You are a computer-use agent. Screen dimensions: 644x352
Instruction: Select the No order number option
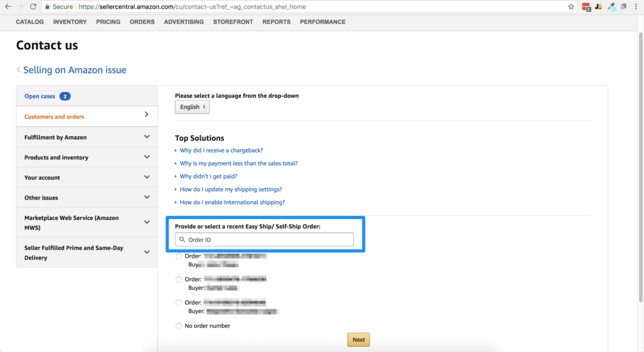[179, 326]
